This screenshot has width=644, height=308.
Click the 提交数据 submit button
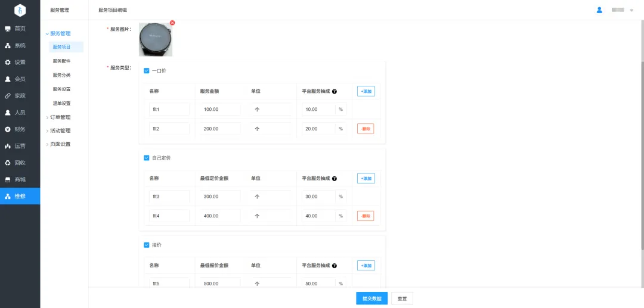[x=371, y=298]
